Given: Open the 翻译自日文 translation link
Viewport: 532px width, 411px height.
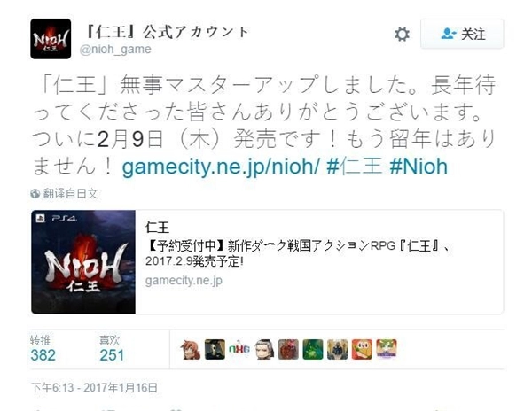Looking at the screenshot, I should click(71, 194).
